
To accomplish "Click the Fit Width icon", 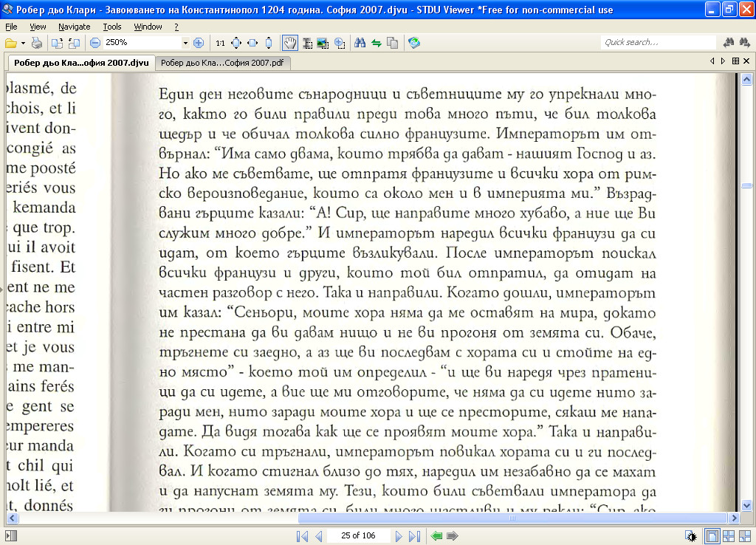I will tap(252, 43).
